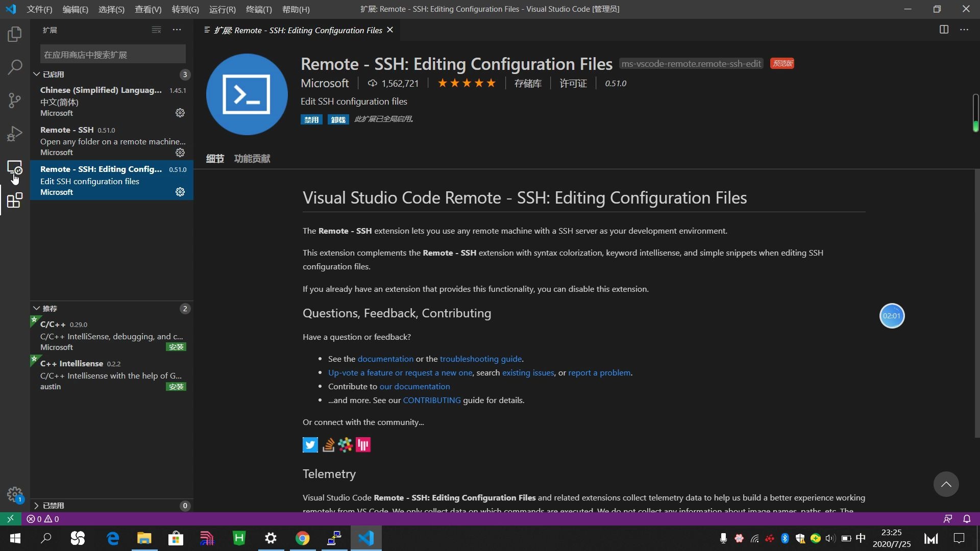This screenshot has height=551, width=980.
Task: Open the Run and Debug view
Action: click(15, 134)
